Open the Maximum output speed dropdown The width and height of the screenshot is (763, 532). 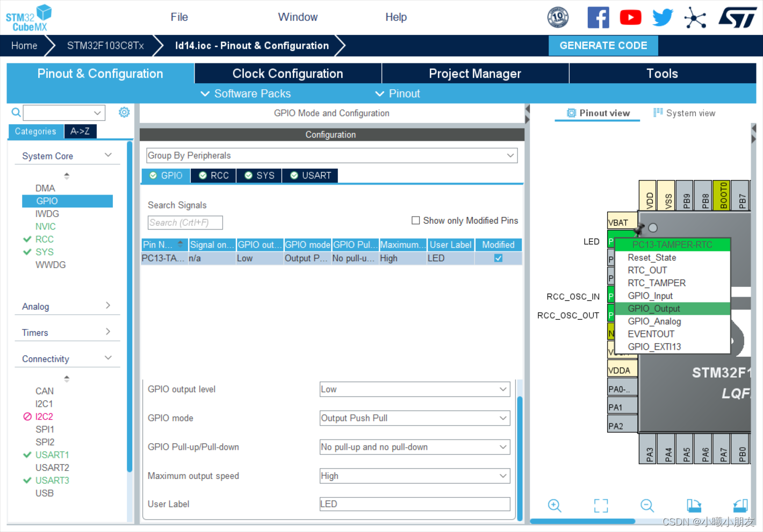(415, 476)
